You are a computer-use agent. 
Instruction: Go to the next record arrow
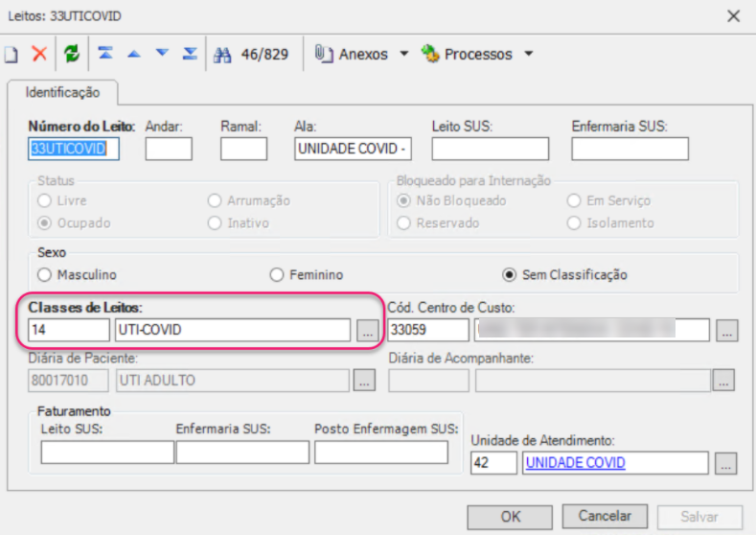162,53
